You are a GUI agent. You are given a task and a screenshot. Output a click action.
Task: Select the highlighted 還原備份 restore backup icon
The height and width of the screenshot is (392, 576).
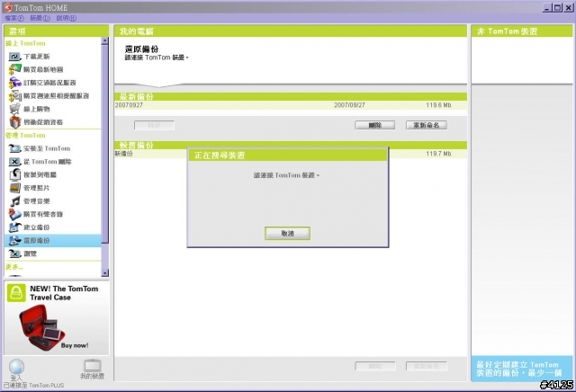tap(14, 241)
